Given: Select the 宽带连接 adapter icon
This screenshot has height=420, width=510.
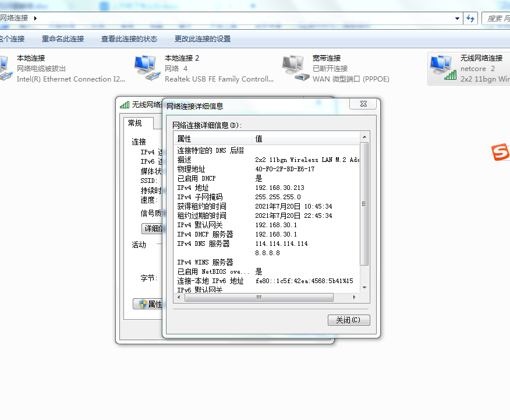Looking at the screenshot, I should [x=295, y=68].
